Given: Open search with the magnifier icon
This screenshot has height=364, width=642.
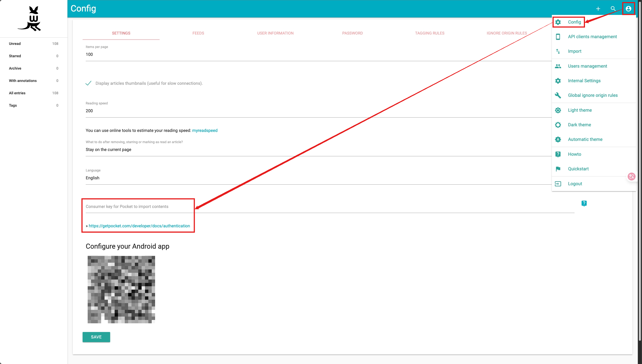Looking at the screenshot, I should pyautogui.click(x=613, y=9).
